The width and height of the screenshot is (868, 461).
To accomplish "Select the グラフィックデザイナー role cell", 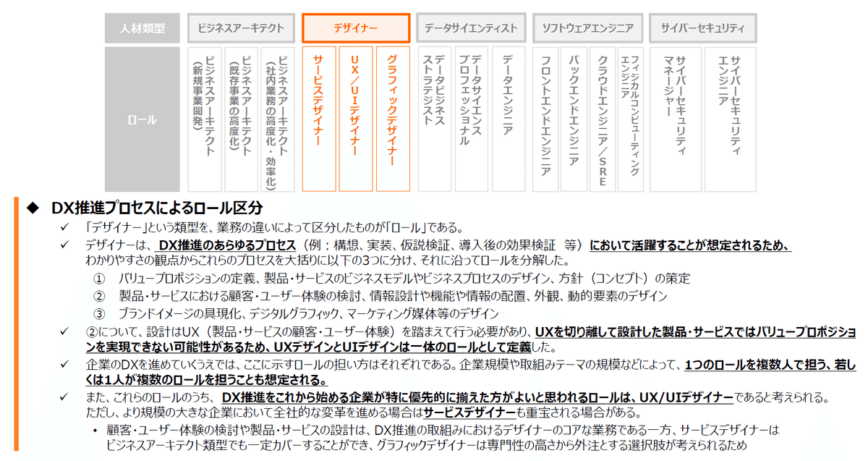I will pos(393,117).
